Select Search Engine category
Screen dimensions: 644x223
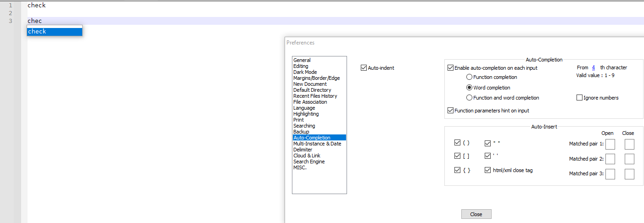309,162
